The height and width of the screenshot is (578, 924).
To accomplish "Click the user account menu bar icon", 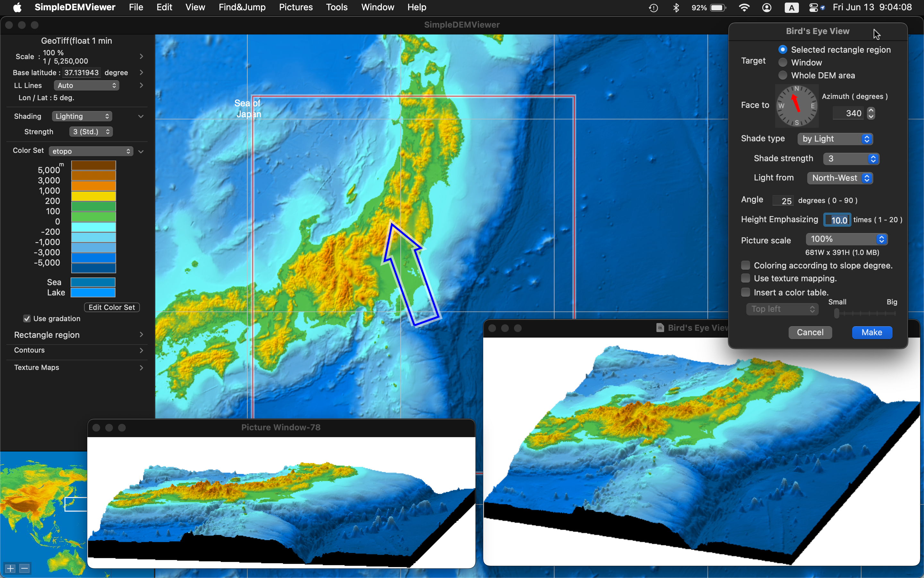I will pyautogui.click(x=767, y=8).
